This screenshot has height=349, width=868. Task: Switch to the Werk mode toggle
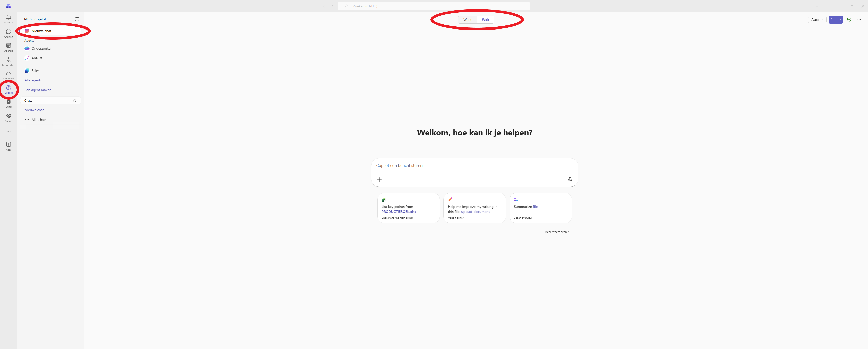pyautogui.click(x=467, y=19)
